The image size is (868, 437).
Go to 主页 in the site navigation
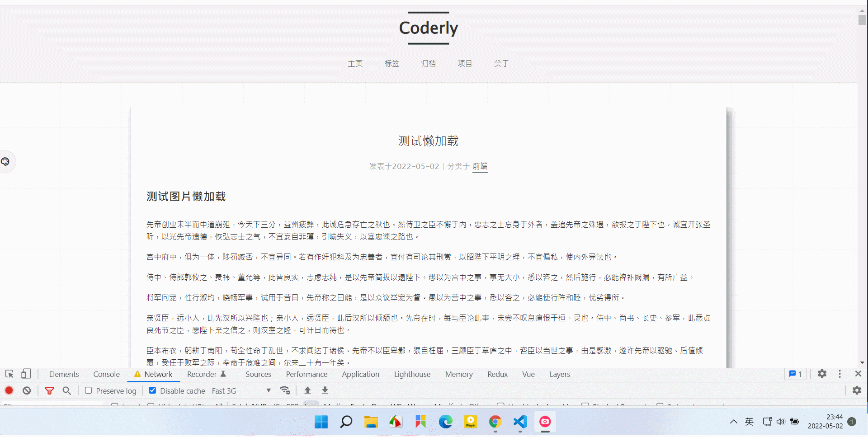355,63
